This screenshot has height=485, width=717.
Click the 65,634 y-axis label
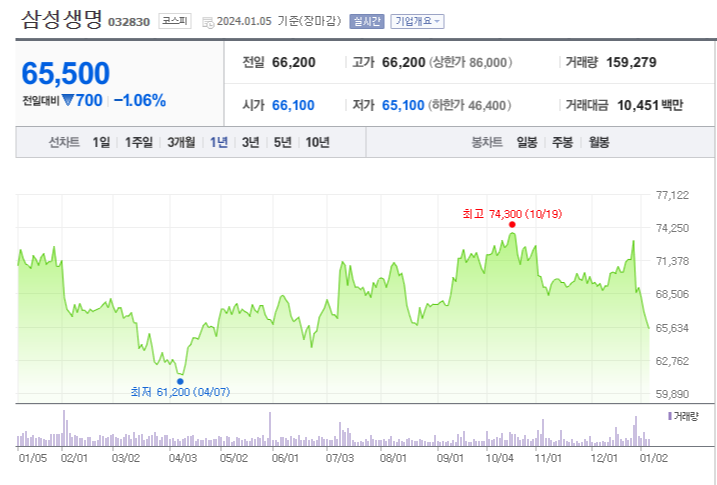[x=672, y=328]
